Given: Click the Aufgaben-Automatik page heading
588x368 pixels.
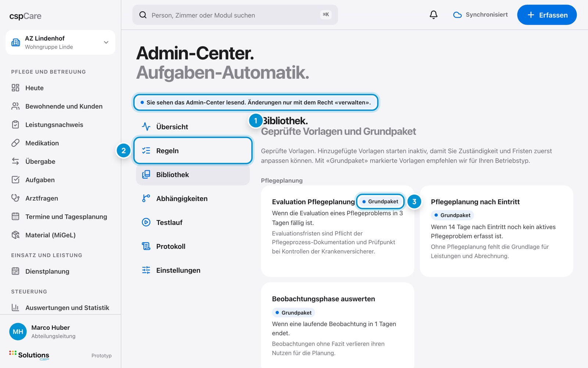Looking at the screenshot, I should 223,72.
